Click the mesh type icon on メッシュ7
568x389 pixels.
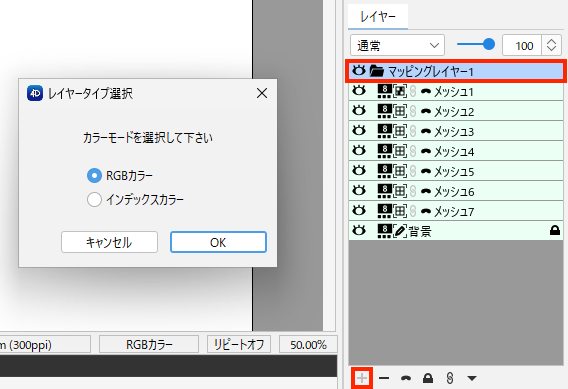[400, 210]
